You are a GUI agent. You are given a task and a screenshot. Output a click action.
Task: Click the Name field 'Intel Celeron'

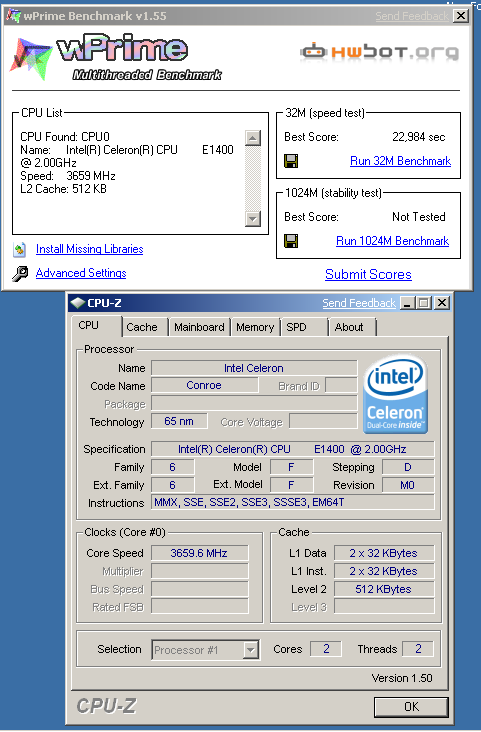tap(254, 368)
